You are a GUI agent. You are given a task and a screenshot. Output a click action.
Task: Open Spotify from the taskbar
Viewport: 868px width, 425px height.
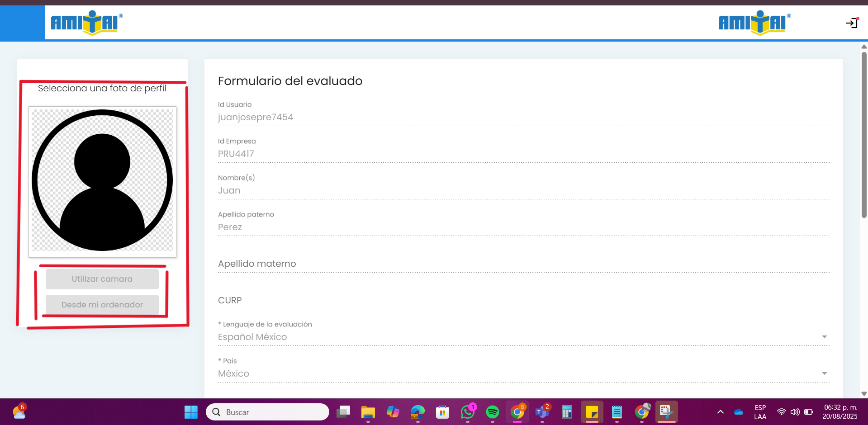point(492,412)
